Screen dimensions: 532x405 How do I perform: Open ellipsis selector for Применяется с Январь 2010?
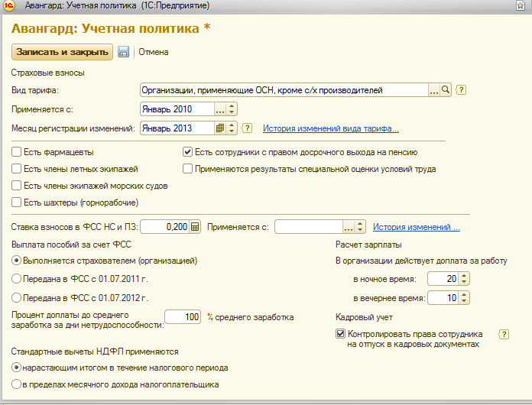220,109
